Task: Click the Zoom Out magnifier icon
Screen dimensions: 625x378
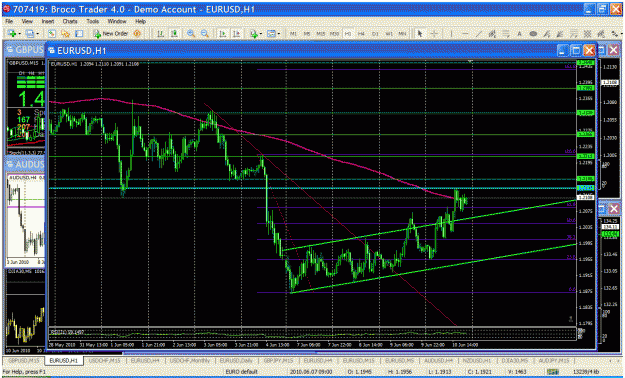Action: tap(204, 34)
